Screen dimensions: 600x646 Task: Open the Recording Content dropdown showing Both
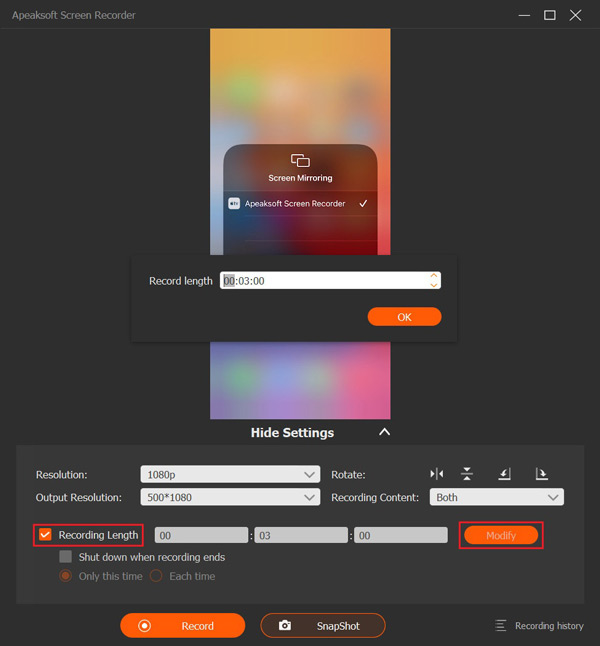click(x=497, y=497)
